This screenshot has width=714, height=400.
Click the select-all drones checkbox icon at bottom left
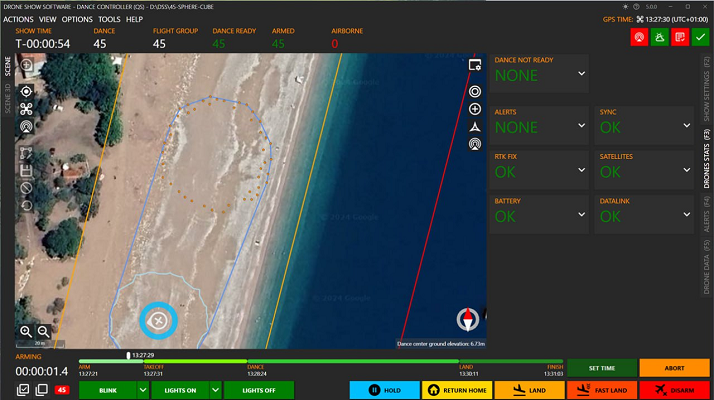pyautogui.click(x=24, y=390)
